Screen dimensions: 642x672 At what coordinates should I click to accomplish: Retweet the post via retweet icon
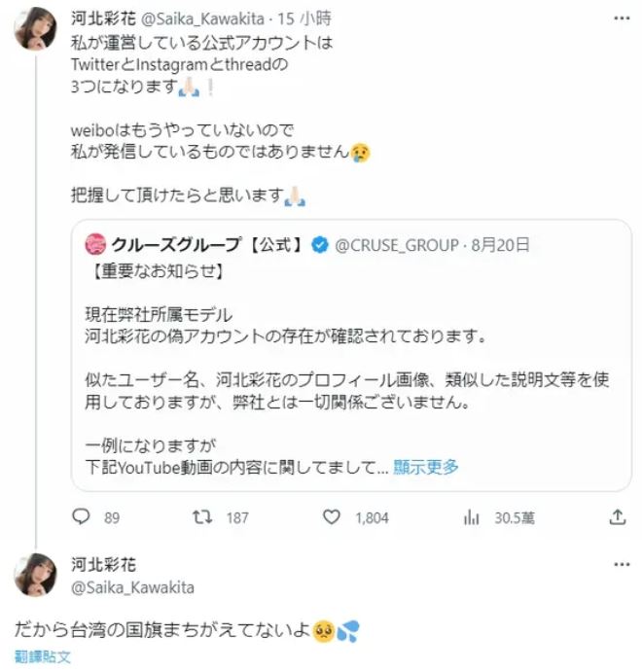pos(203,517)
